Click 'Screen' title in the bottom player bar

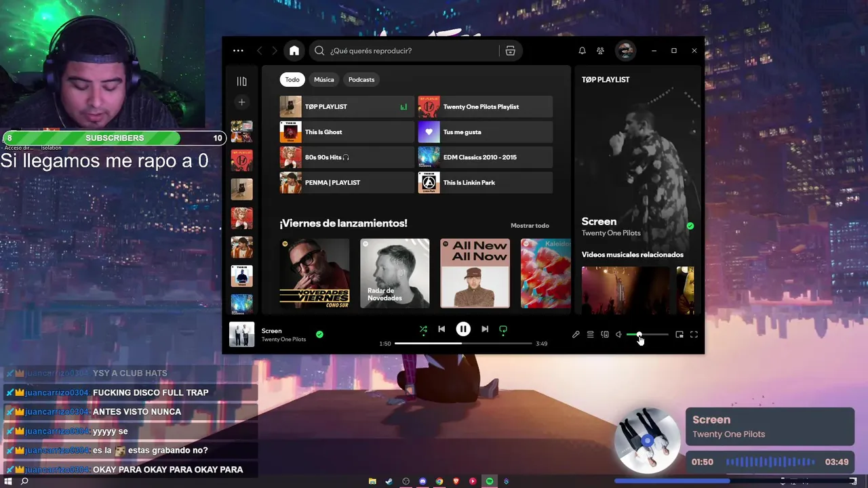tap(271, 331)
